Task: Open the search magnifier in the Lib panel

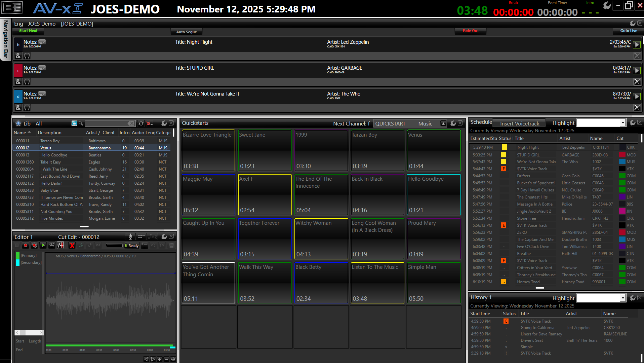Action: pyautogui.click(x=81, y=123)
